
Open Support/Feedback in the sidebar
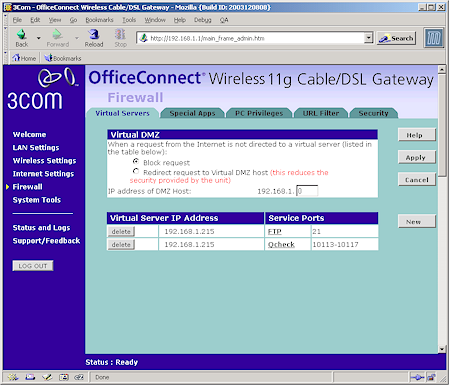pos(46,241)
